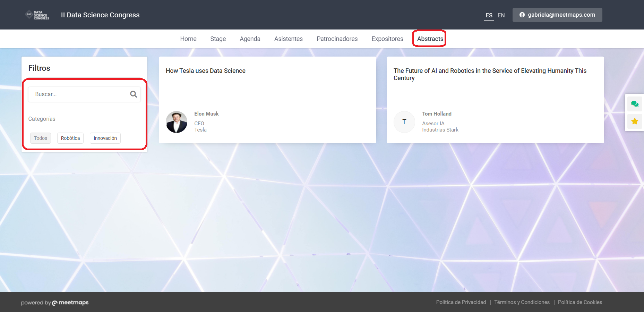Click the 'CEO' role text
644x312 pixels.
pyautogui.click(x=199, y=124)
